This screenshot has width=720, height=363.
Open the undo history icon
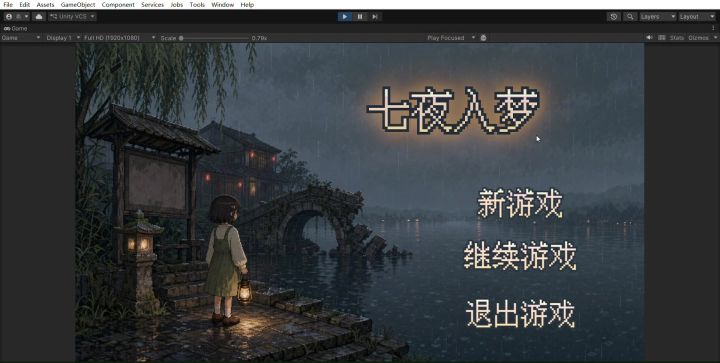tap(613, 17)
